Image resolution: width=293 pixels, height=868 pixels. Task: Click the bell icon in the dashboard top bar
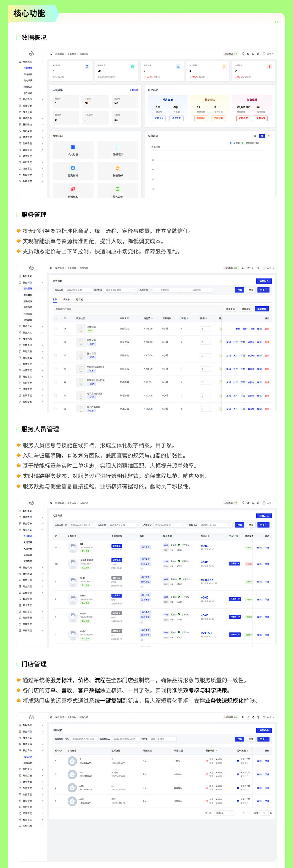click(x=253, y=53)
